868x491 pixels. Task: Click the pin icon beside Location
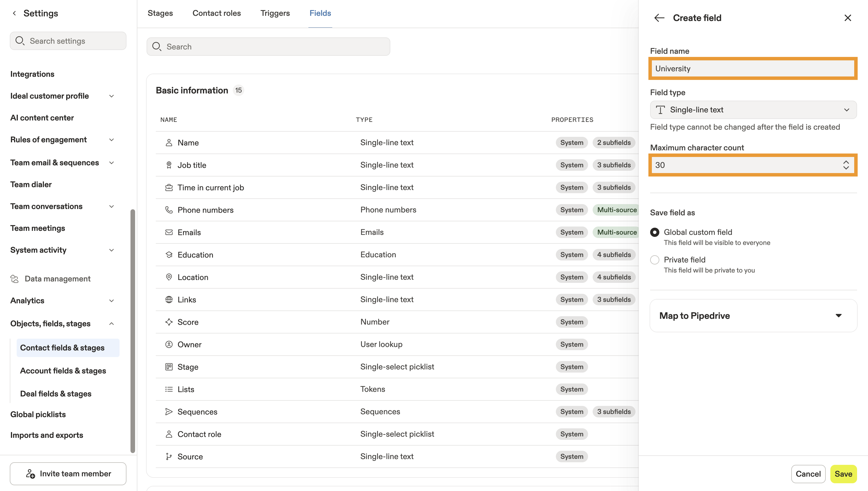(x=169, y=277)
